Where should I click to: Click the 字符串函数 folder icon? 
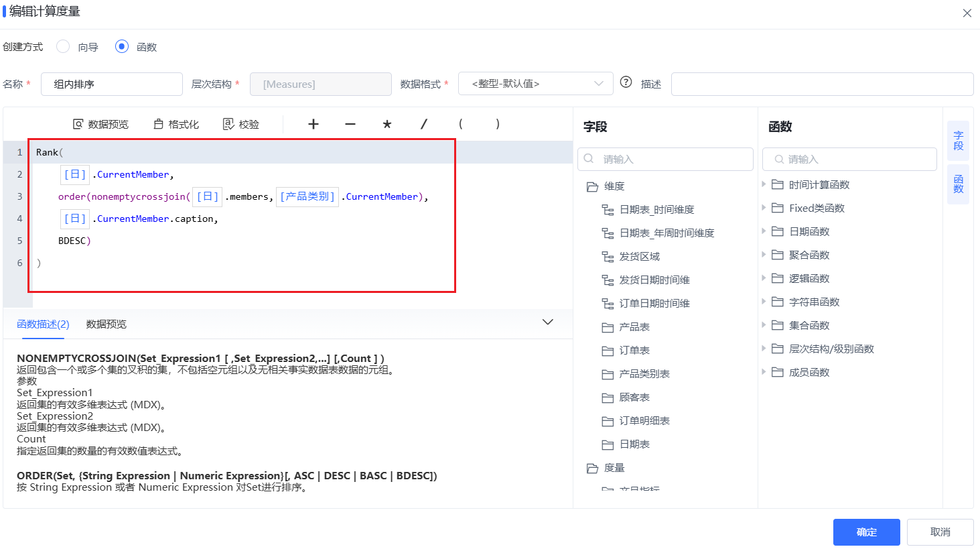[777, 302]
